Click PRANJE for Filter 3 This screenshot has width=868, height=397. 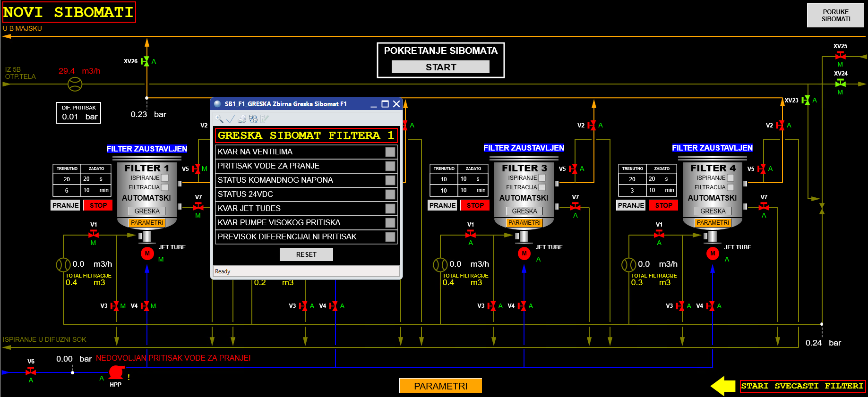442,205
